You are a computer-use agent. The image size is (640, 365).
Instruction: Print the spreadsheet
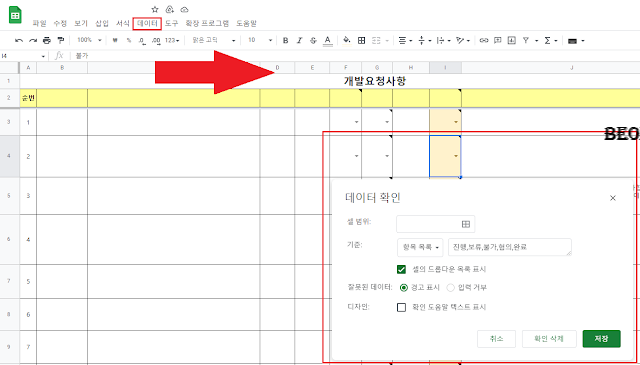pyautogui.click(x=47, y=40)
